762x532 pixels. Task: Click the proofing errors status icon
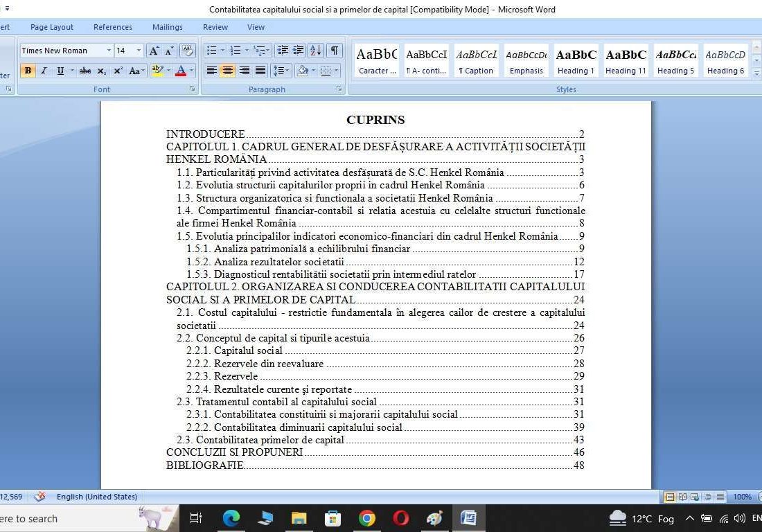(x=40, y=497)
